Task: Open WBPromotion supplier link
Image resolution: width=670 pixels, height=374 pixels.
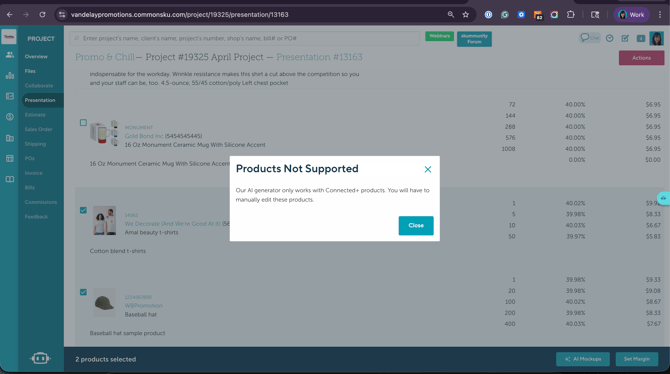Action: tap(144, 306)
